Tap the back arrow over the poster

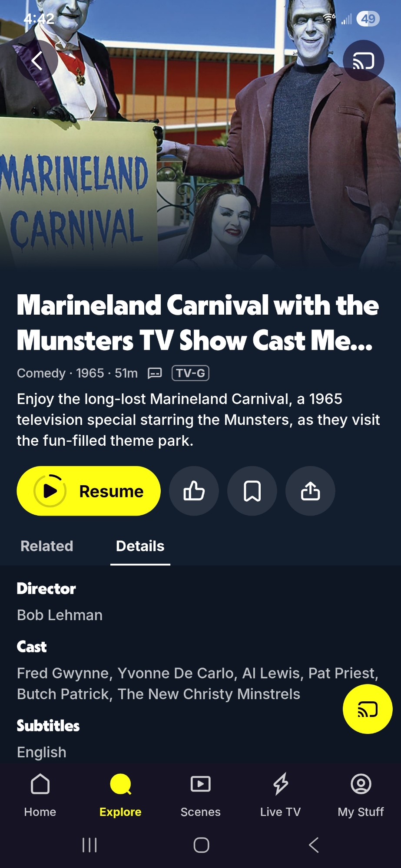(x=37, y=60)
